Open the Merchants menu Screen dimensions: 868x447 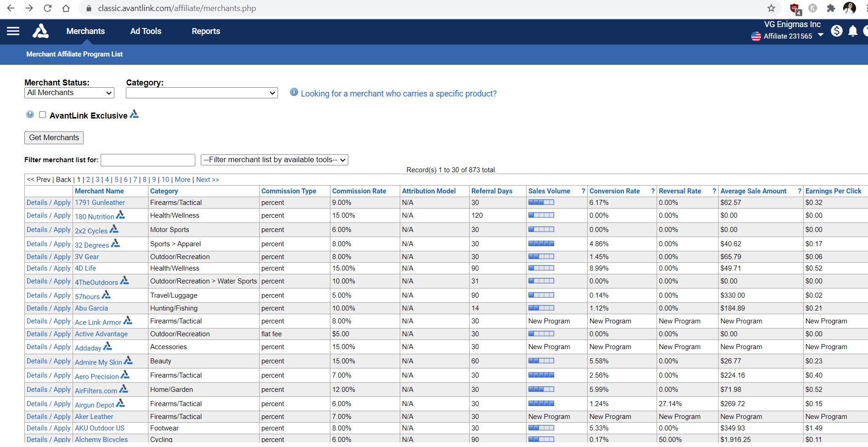[x=85, y=31]
